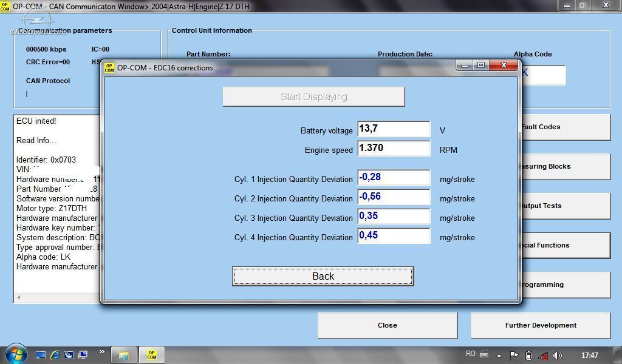Click the Cyl. 1 Injection Quantity Deviation field
Screen dimensions: 622x364
tap(394, 177)
